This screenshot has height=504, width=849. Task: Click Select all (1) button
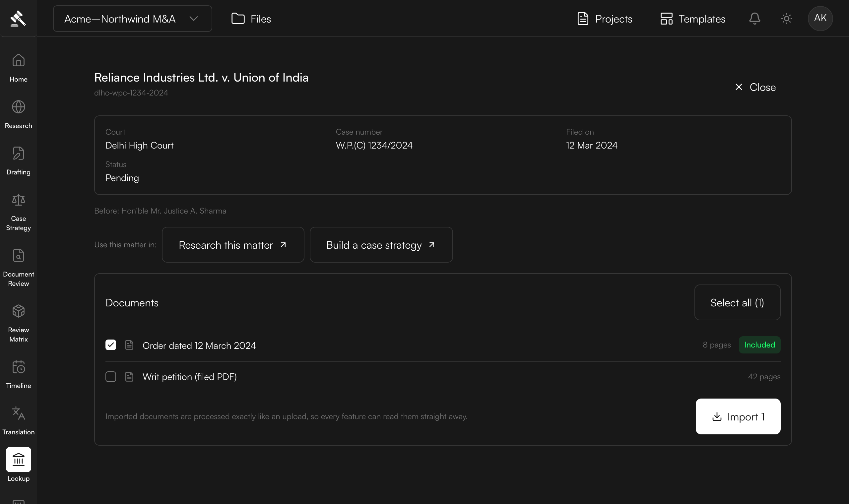coord(737,303)
